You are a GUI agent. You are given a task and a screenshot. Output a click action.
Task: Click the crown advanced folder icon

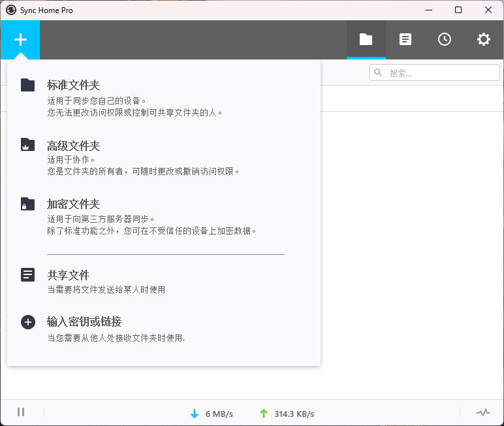tap(27, 145)
